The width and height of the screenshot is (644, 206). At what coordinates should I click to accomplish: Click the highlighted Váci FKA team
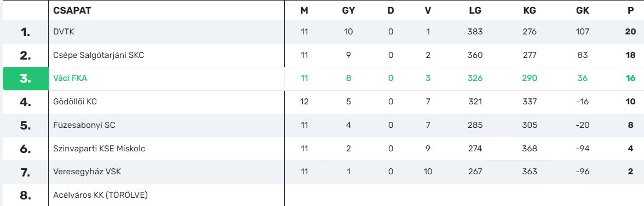[x=70, y=78]
